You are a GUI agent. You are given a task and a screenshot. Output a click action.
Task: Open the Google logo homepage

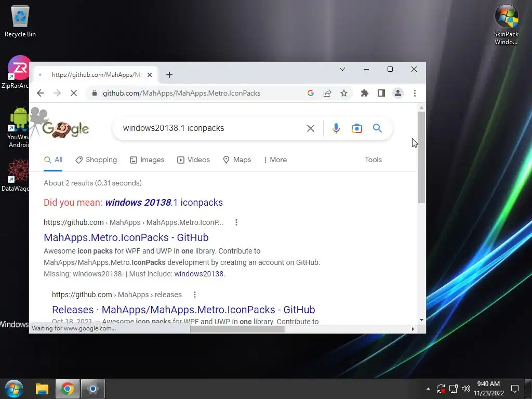[65, 129]
